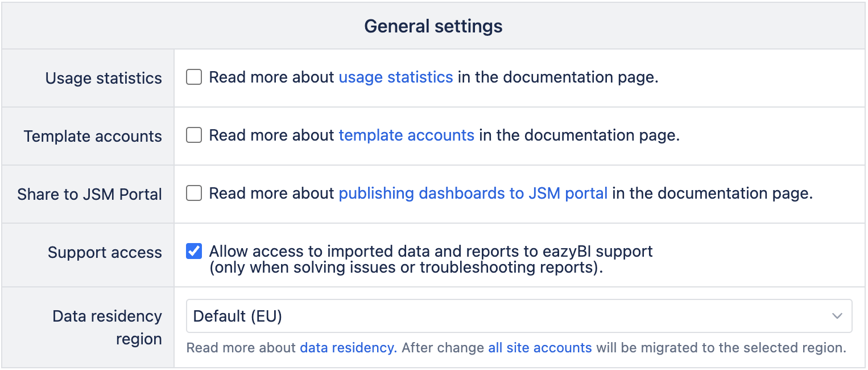
Task: Click the migrated to the selected region note
Action: 721,348
